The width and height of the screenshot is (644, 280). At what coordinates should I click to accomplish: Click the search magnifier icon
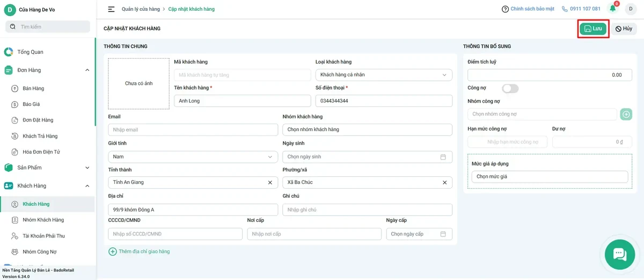12,26
